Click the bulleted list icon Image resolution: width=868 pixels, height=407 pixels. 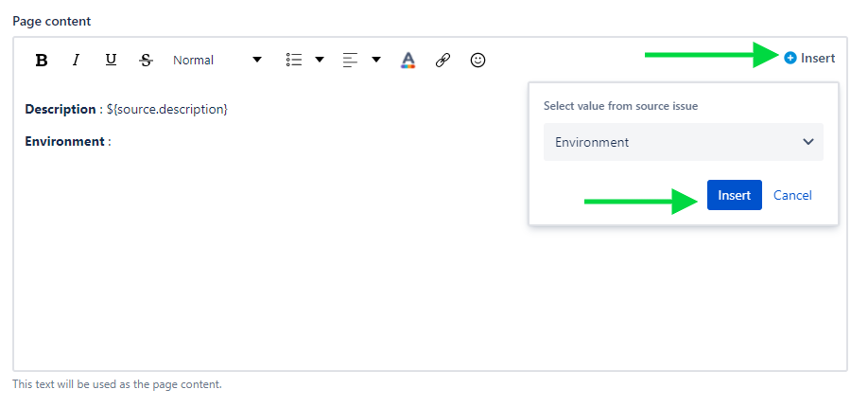[x=294, y=60]
